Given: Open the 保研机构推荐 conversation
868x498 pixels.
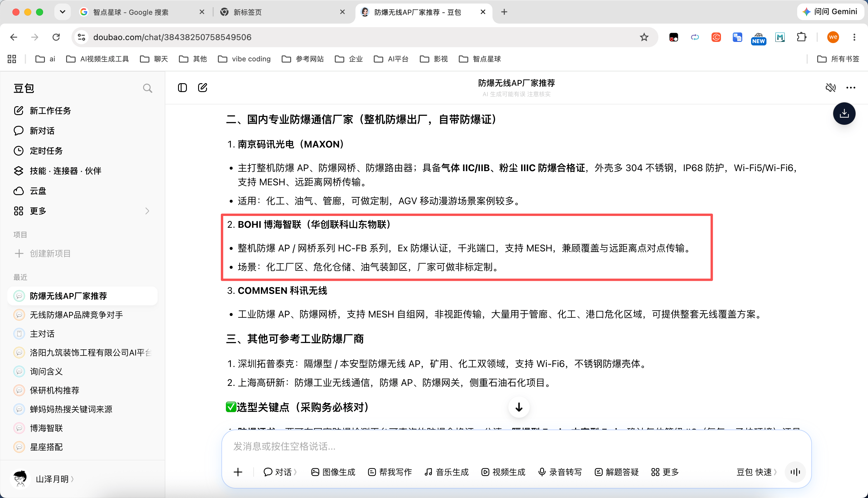Looking at the screenshot, I should click(x=82, y=390).
